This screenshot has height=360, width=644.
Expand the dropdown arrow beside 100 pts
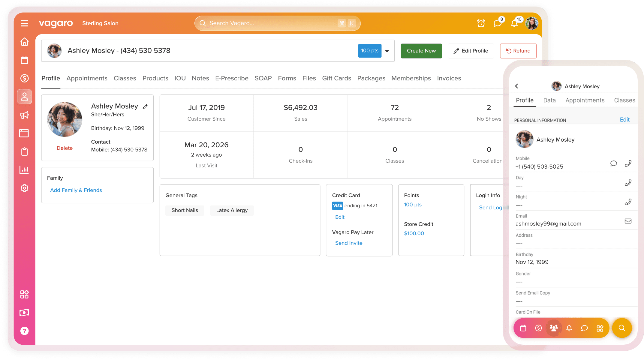387,51
